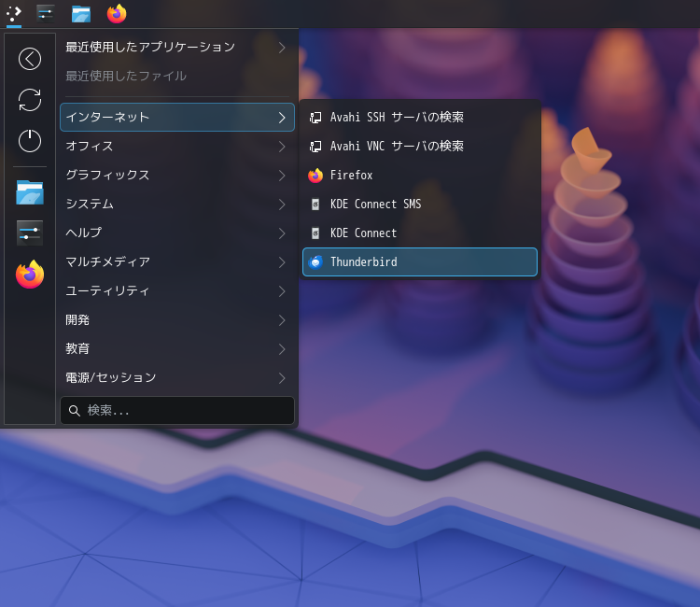Image resolution: width=700 pixels, height=607 pixels.
Task: Click the Firefox icon in Internet submenu
Action: [315, 175]
